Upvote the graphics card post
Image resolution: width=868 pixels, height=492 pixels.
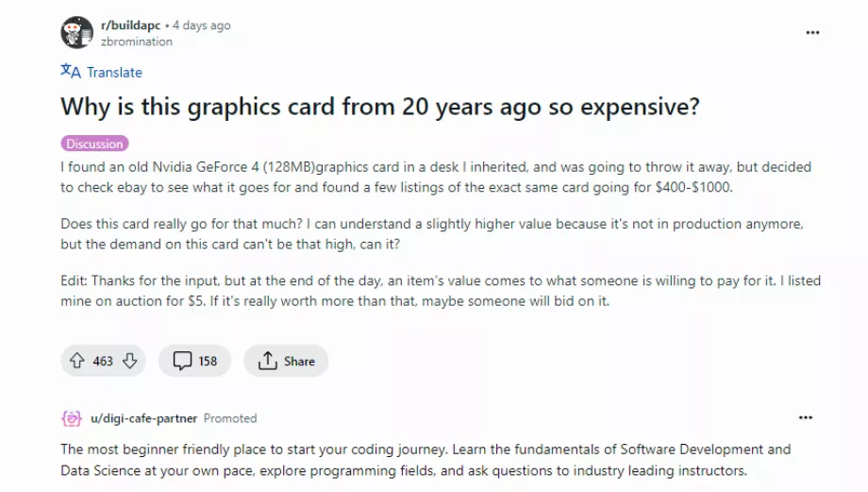click(x=77, y=361)
